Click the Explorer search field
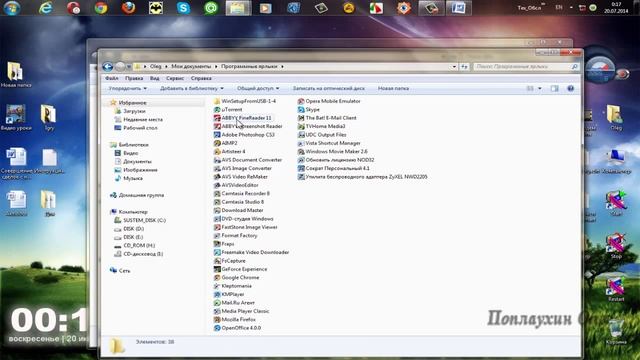The width and height of the screenshot is (640, 360). [526, 66]
